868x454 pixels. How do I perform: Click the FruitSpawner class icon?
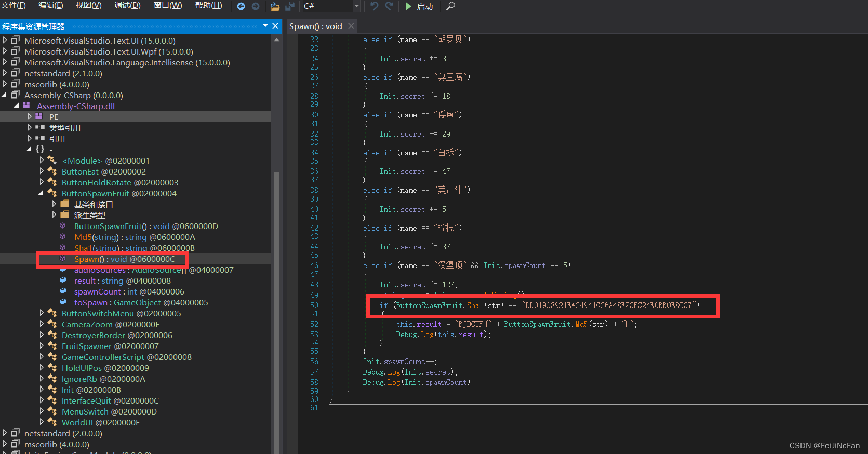[52, 345]
